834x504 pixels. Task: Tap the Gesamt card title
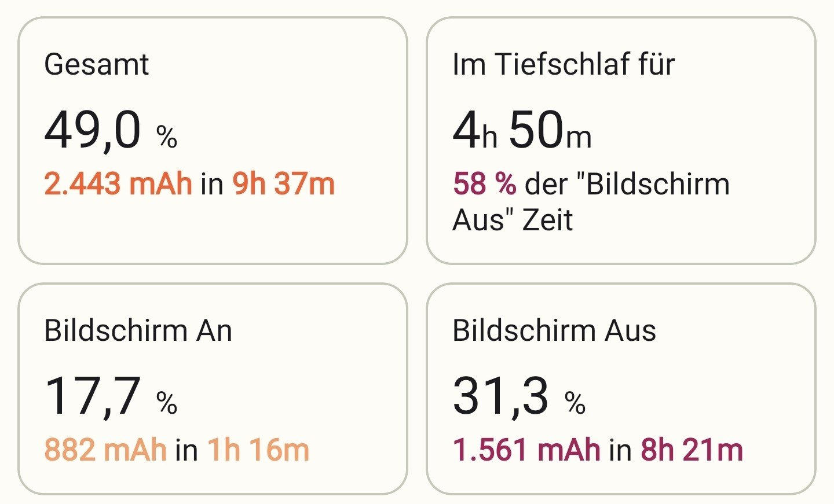[x=96, y=64]
